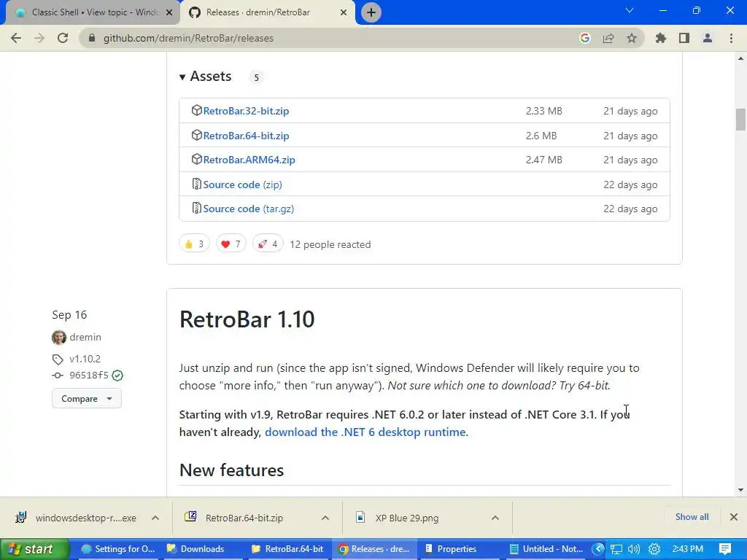
Task: Open the RetroBar 1.10 release title
Action: coord(247,319)
